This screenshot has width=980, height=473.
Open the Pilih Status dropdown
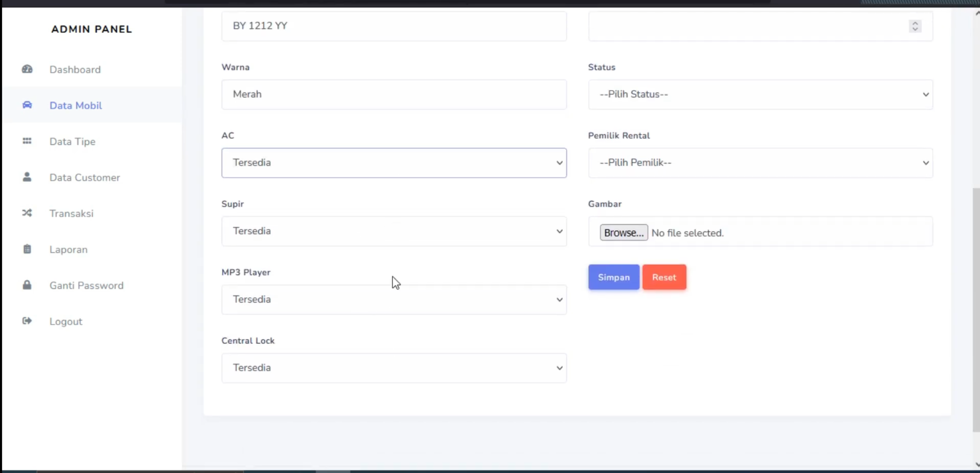pyautogui.click(x=761, y=94)
